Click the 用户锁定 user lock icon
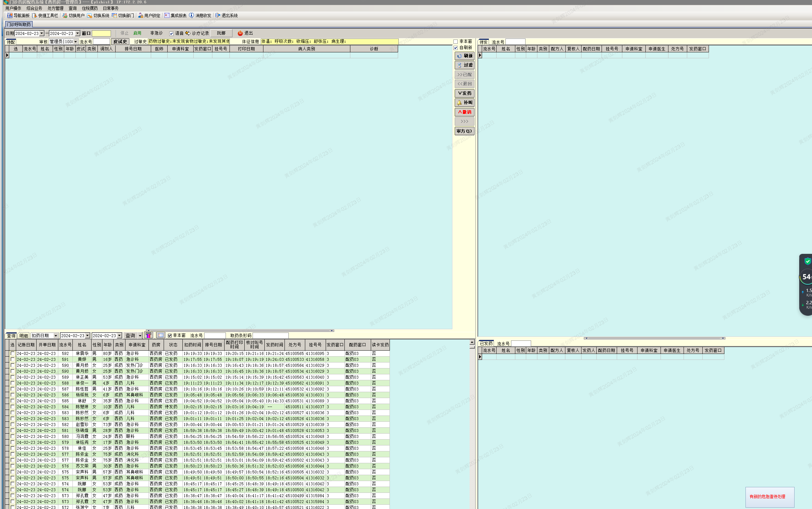Screen dimensions: 812x509 pyautogui.click(x=141, y=15)
